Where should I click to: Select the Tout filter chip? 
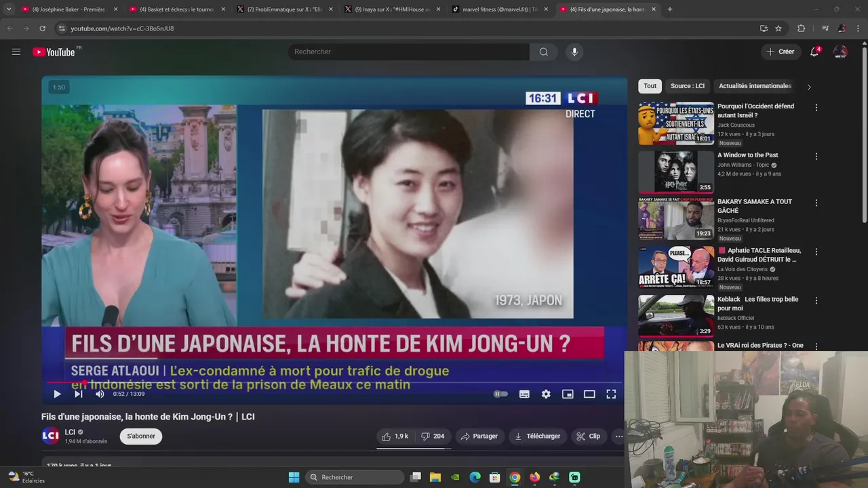[x=650, y=86]
